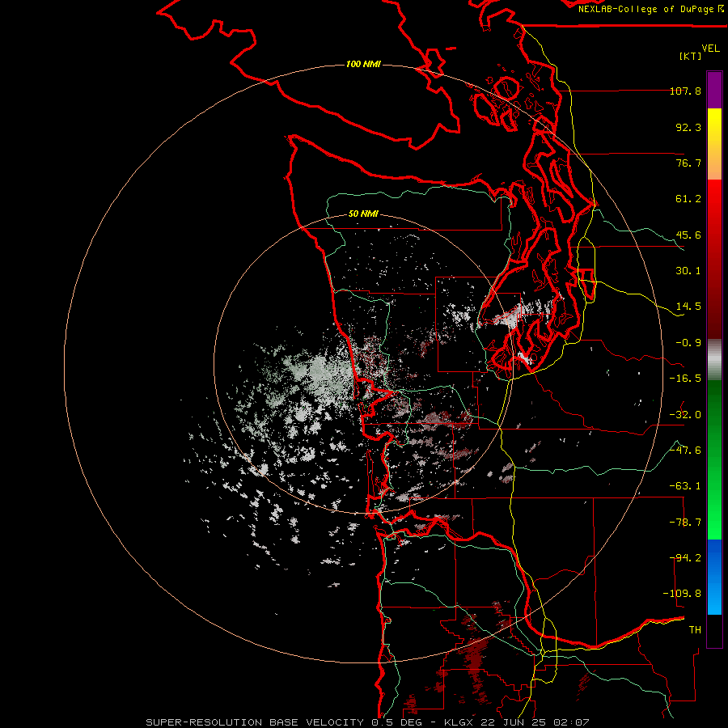Click the 92.3 velocity scale value
Image resolution: width=728 pixels, height=728 pixels.
(x=688, y=127)
